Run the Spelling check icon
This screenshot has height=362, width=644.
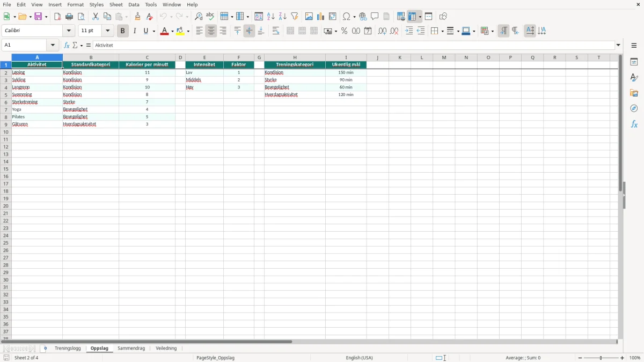[210, 17]
